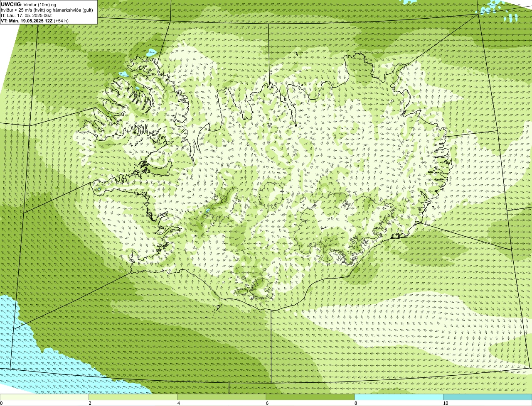The width and height of the screenshot is (532, 406).
Task: Click the '10' scale label
Action: pos(446,403)
